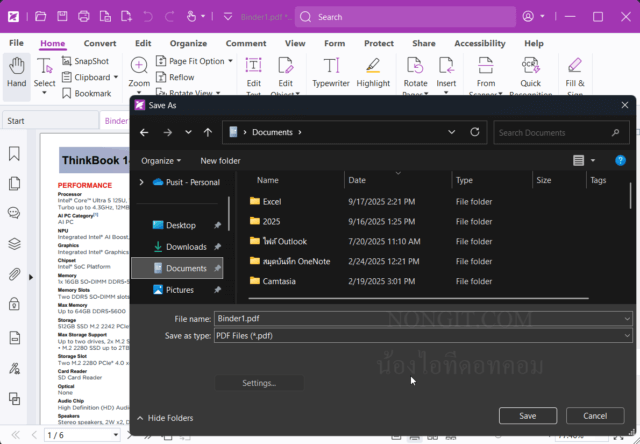Click the Undo arrow icon
Image resolution: width=640 pixels, height=444 pixels.
click(148, 17)
